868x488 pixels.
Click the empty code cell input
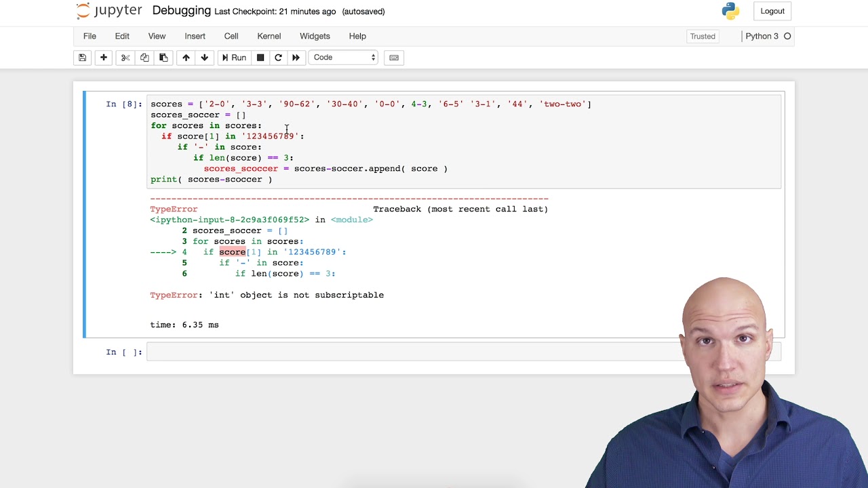[x=464, y=352]
